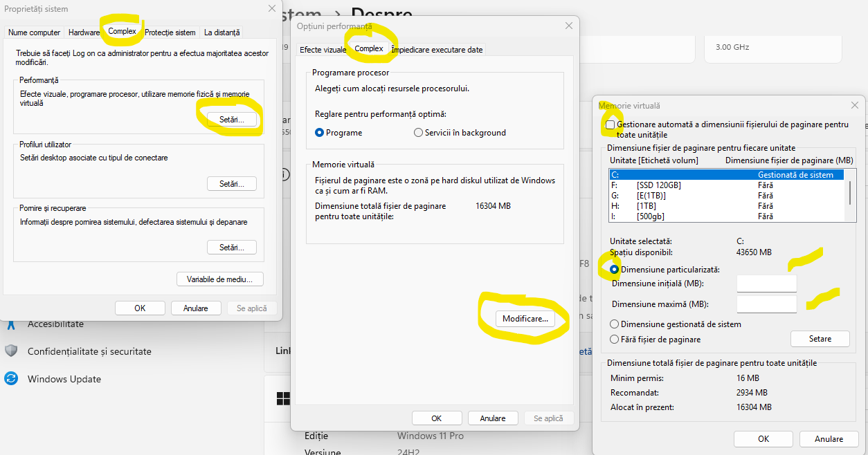This screenshot has width=868, height=455.
Task: Enable Gestionare automată paging file checkbox
Action: [x=610, y=125]
